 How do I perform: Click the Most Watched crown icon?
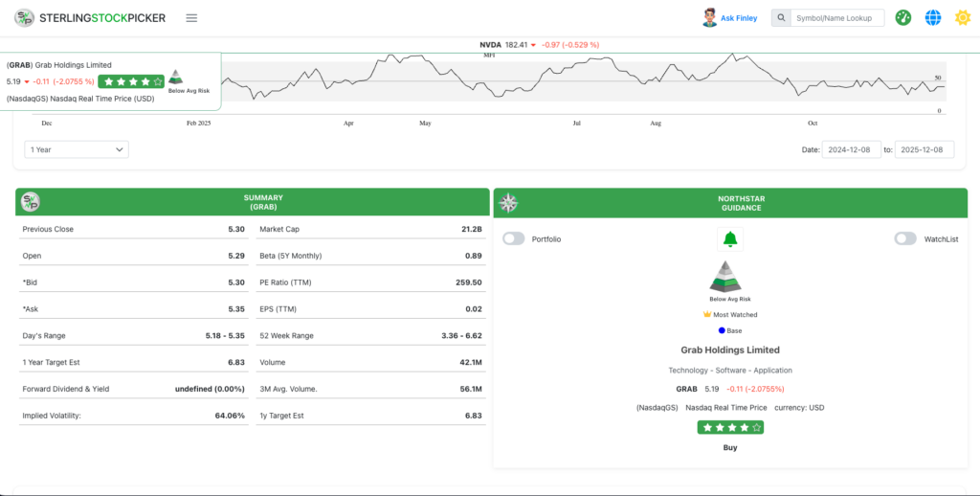point(707,315)
